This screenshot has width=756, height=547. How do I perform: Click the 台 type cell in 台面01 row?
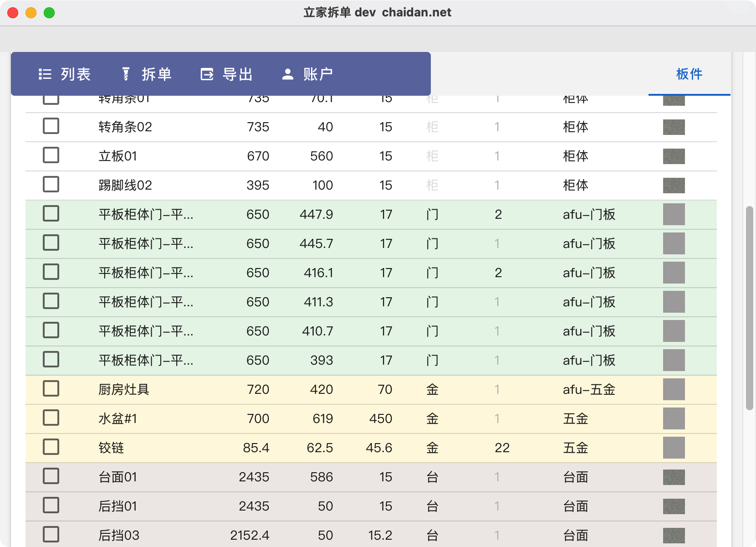[432, 477]
